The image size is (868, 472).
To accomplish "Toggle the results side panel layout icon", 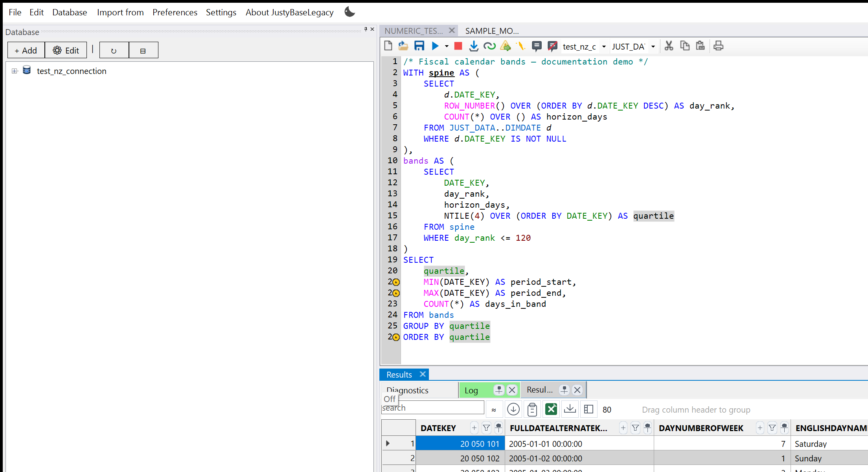I will point(588,409).
